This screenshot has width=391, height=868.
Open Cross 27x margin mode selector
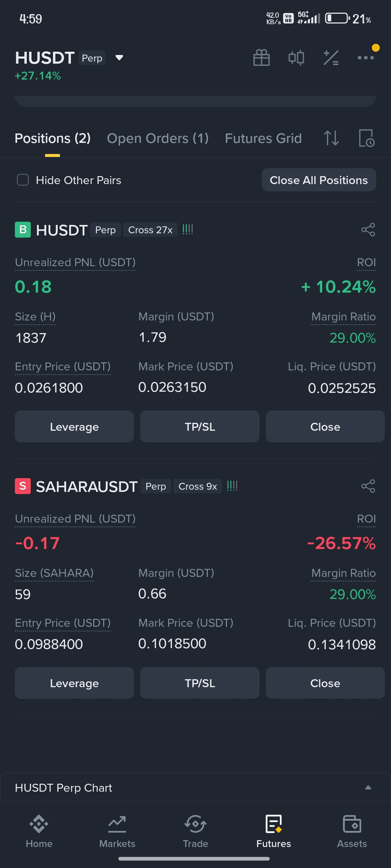pyautogui.click(x=150, y=230)
